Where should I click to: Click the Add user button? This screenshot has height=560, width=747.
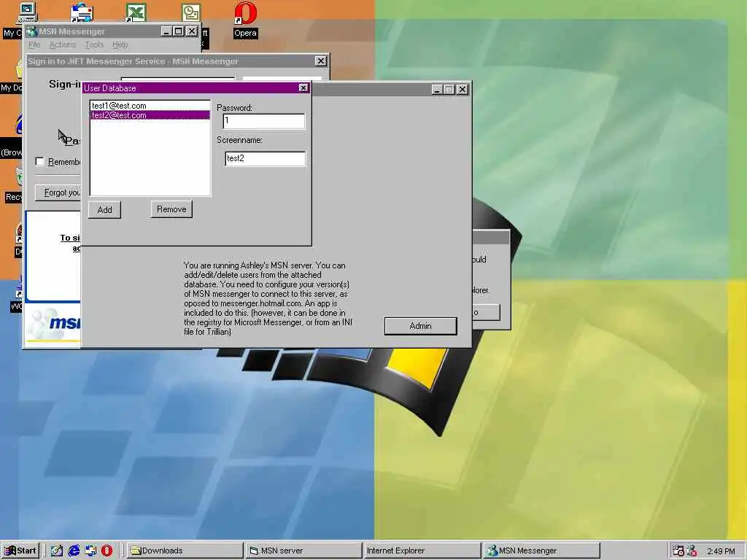pyautogui.click(x=105, y=210)
